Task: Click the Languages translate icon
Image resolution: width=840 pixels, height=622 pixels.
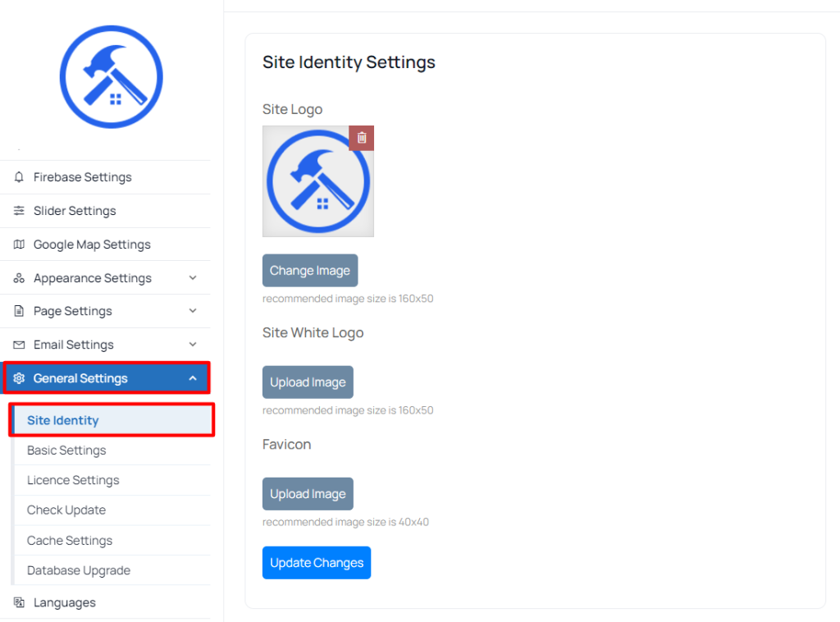Action: tap(19, 602)
